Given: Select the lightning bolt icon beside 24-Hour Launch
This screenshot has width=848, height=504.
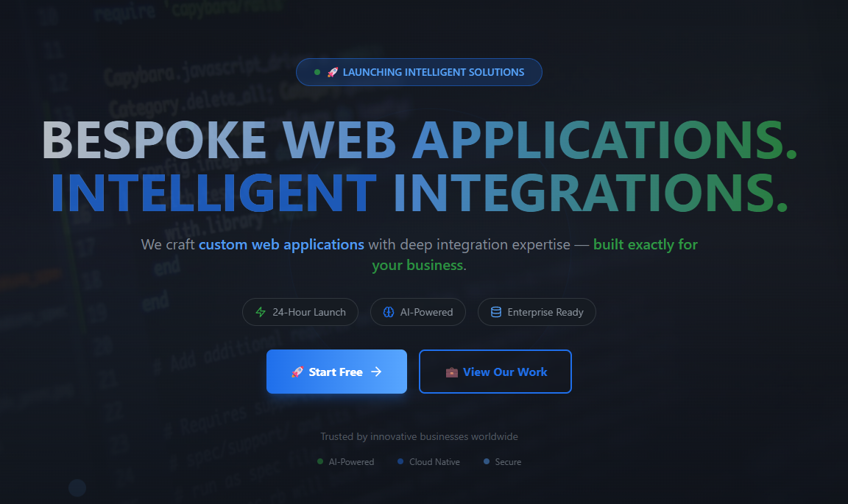Looking at the screenshot, I should pos(260,312).
